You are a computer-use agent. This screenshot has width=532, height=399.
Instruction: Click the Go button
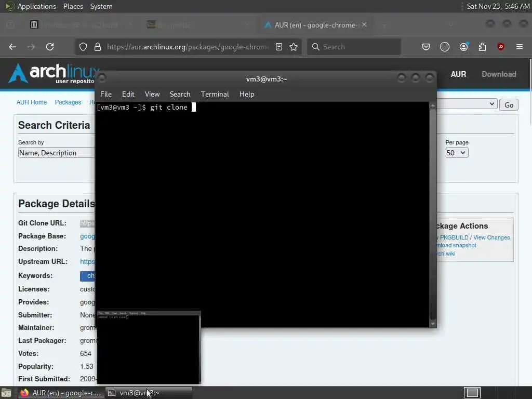[509, 105]
